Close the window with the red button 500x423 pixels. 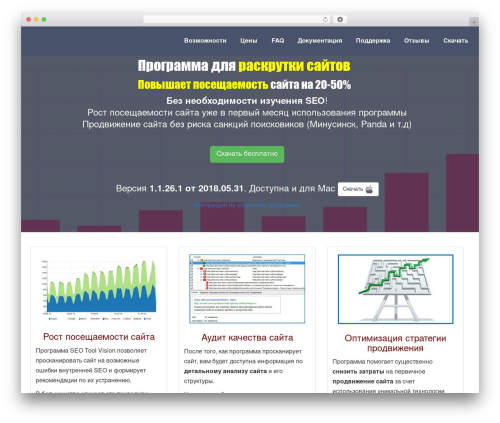tap(29, 19)
